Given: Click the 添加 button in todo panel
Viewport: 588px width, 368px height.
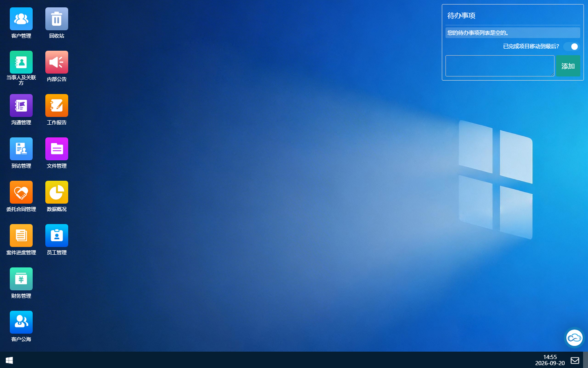Looking at the screenshot, I should coord(568,66).
